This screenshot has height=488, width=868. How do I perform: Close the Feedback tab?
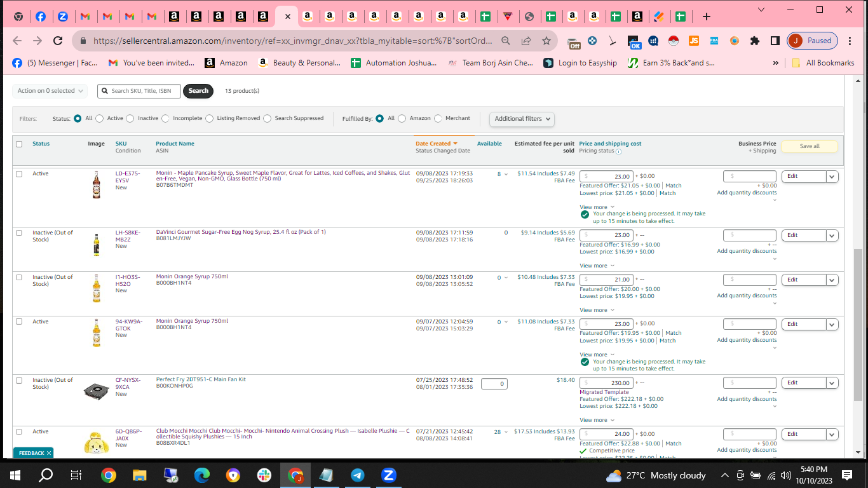click(49, 453)
